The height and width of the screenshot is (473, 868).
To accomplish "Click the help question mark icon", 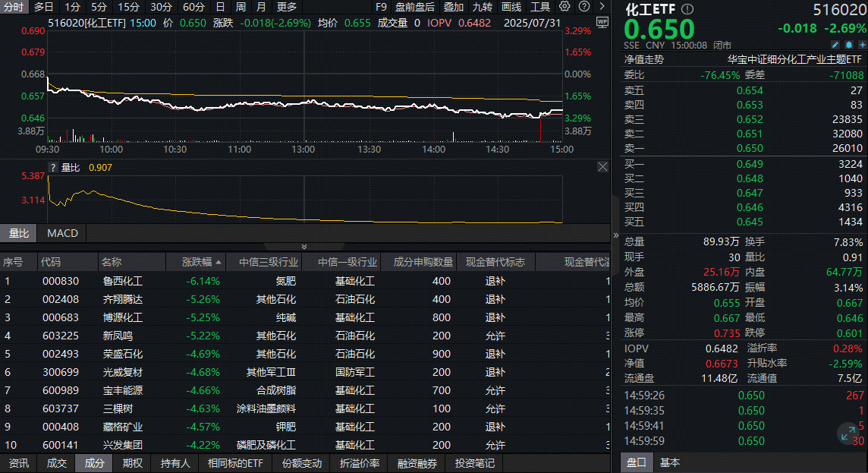I will click(x=584, y=7).
